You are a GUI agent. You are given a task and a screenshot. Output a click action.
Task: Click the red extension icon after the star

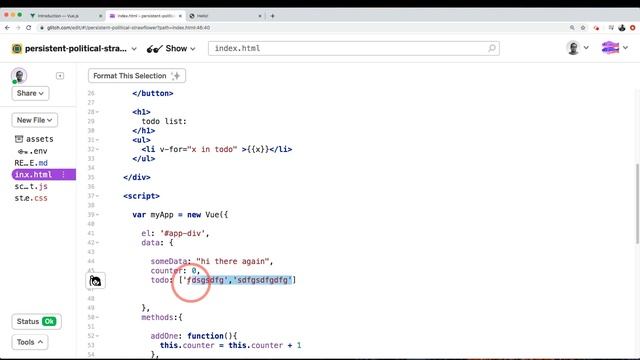tap(597, 28)
